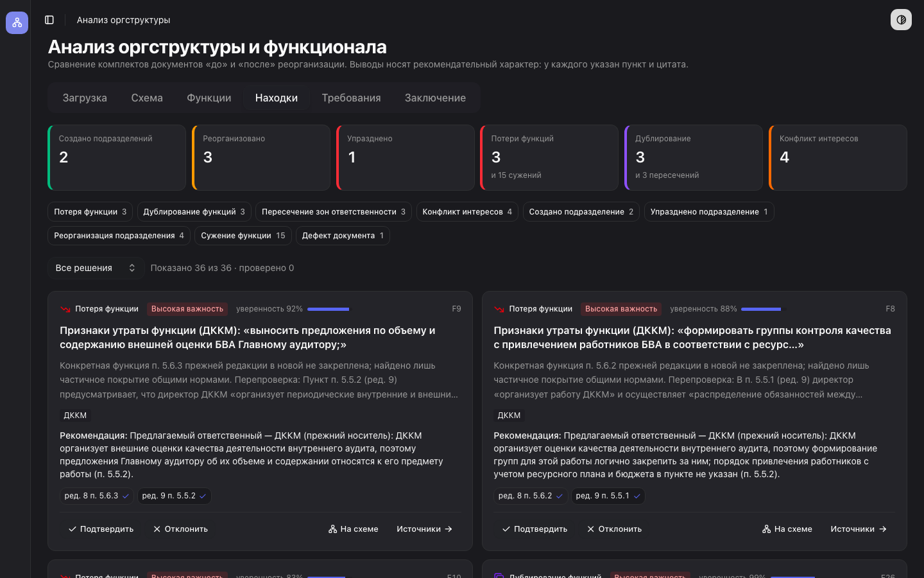
Task: Go to the Функции tab
Action: pyautogui.click(x=209, y=98)
